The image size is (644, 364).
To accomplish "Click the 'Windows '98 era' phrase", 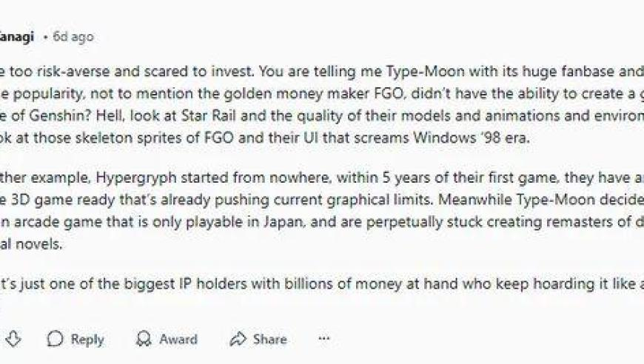I will [x=471, y=138].
